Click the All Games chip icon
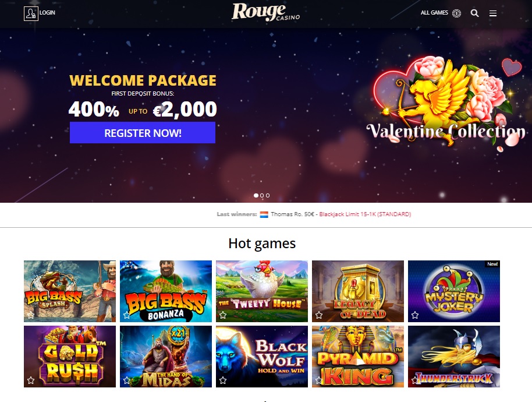Viewport: 532px width, 402px height. click(457, 13)
